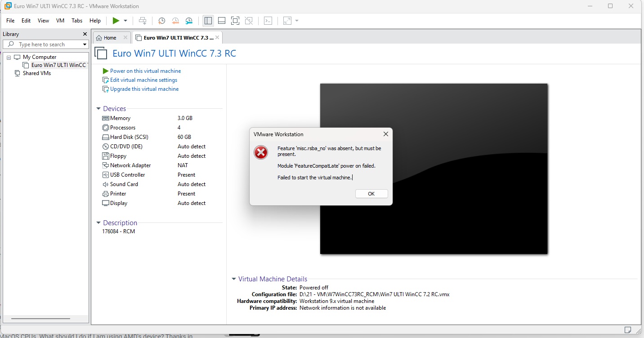Open the VM menu

click(60, 21)
